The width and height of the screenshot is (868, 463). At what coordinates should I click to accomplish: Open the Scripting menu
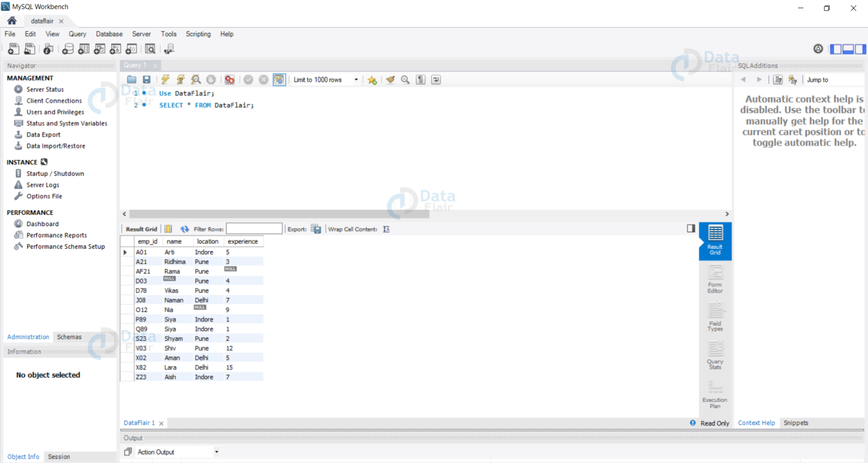tap(198, 34)
